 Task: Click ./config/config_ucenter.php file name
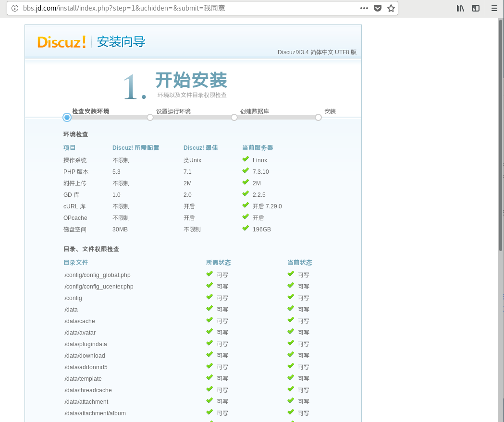pos(98,287)
